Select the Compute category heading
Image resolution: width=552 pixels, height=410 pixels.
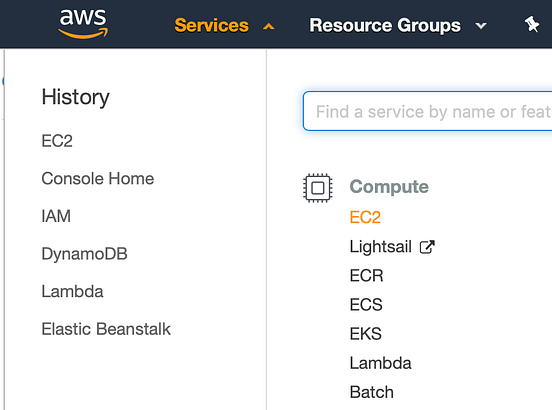(389, 187)
